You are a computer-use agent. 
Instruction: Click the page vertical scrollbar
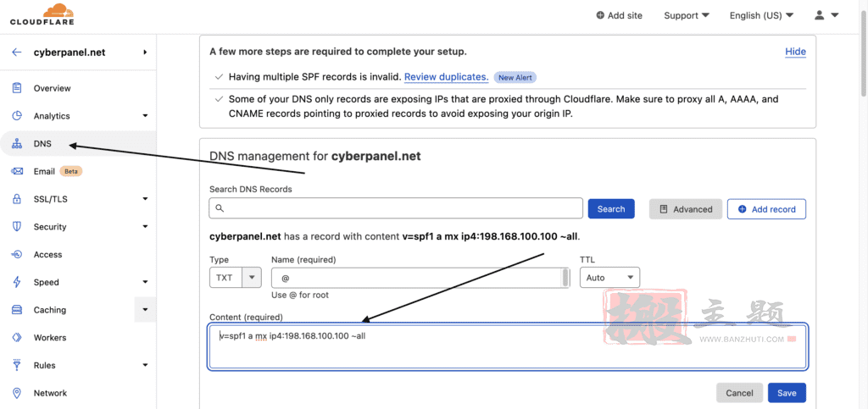pos(863,55)
